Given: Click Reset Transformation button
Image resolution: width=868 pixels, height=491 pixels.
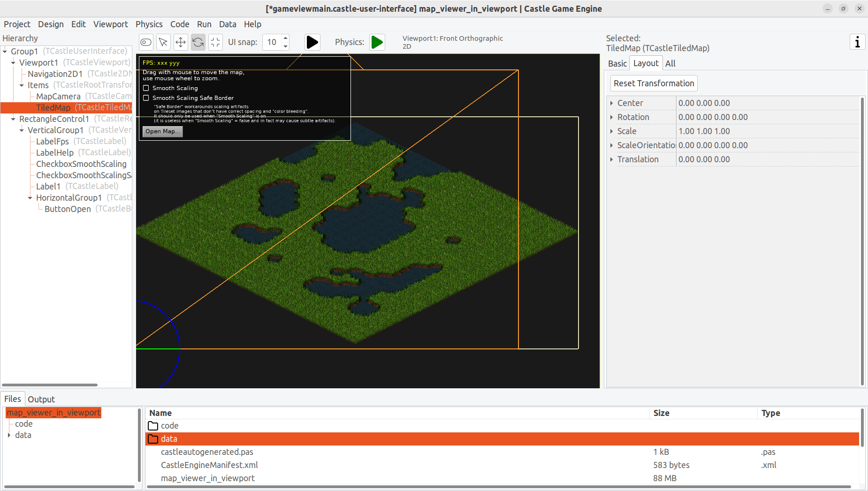Looking at the screenshot, I should pos(654,83).
